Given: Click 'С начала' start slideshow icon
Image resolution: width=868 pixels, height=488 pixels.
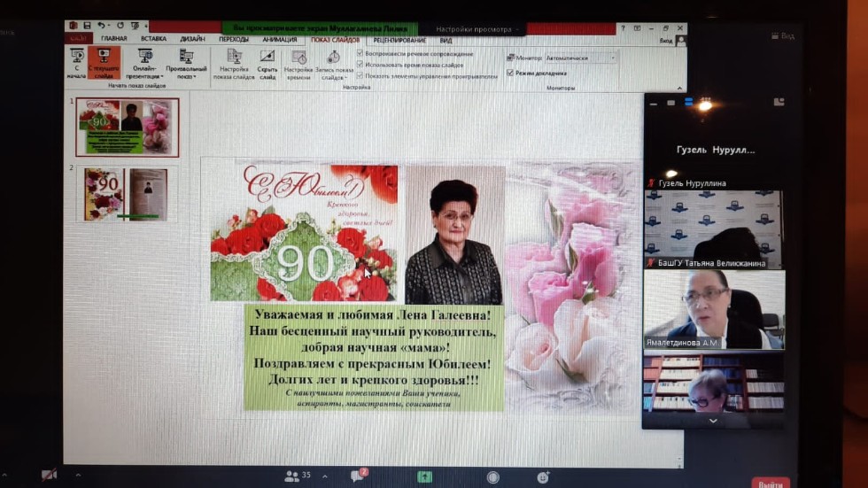Looking at the screenshot, I should pyautogui.click(x=76, y=62).
